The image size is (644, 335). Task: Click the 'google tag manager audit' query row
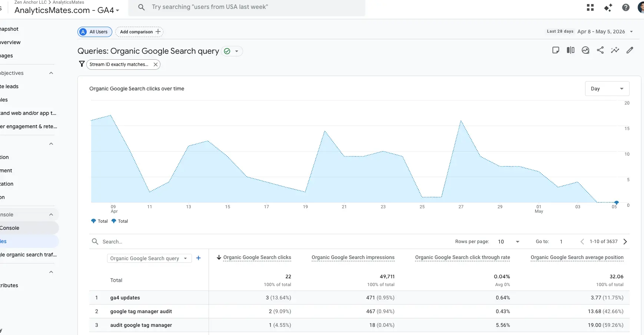(359, 311)
